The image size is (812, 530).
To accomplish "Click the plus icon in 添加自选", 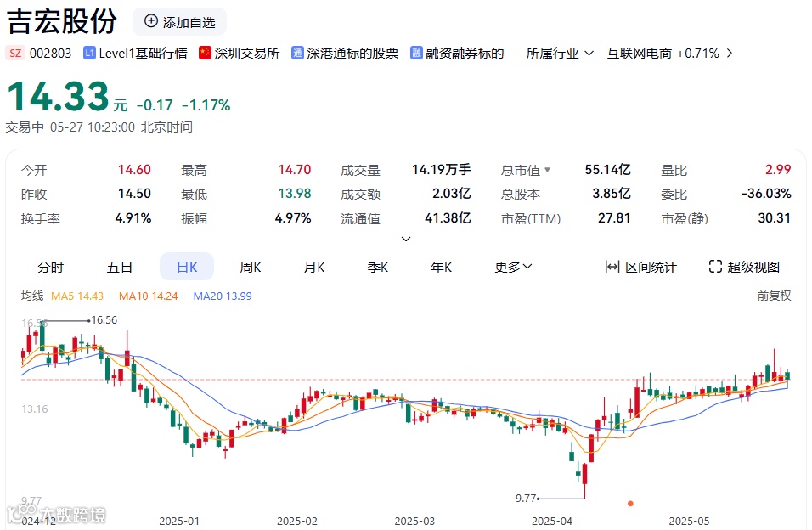I will point(150,21).
